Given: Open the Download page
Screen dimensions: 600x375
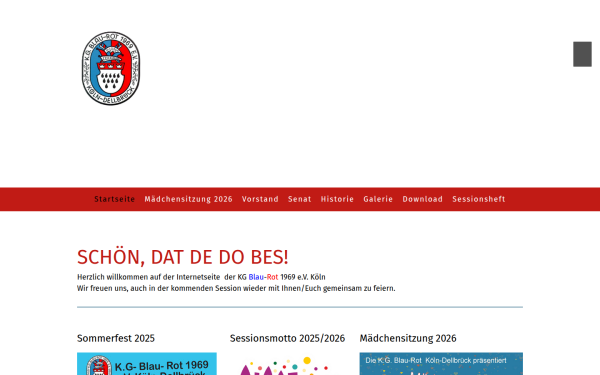Looking at the screenshot, I should pos(422,199).
